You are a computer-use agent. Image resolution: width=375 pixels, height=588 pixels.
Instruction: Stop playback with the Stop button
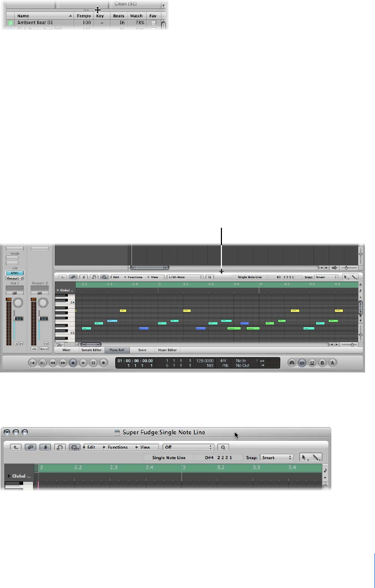73,362
